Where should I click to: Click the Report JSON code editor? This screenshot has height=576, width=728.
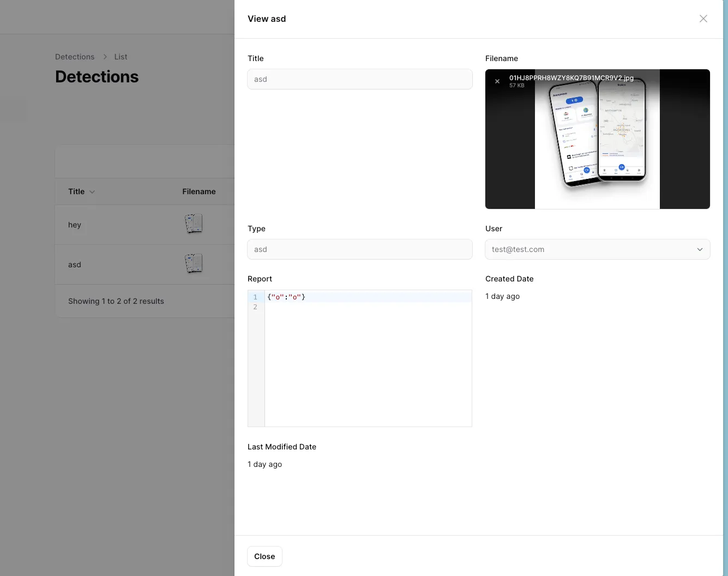(x=360, y=358)
